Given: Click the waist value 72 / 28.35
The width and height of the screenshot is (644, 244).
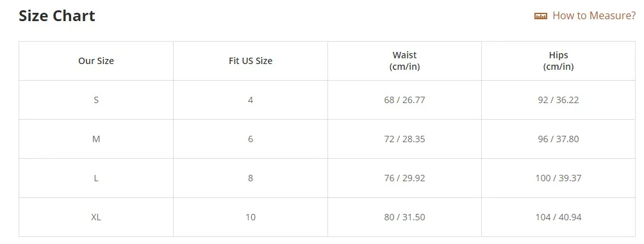Looking at the screenshot, I should click(404, 139).
